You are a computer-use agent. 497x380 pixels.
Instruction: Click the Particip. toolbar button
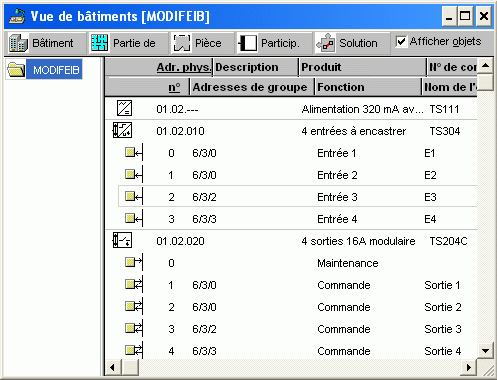point(274,43)
